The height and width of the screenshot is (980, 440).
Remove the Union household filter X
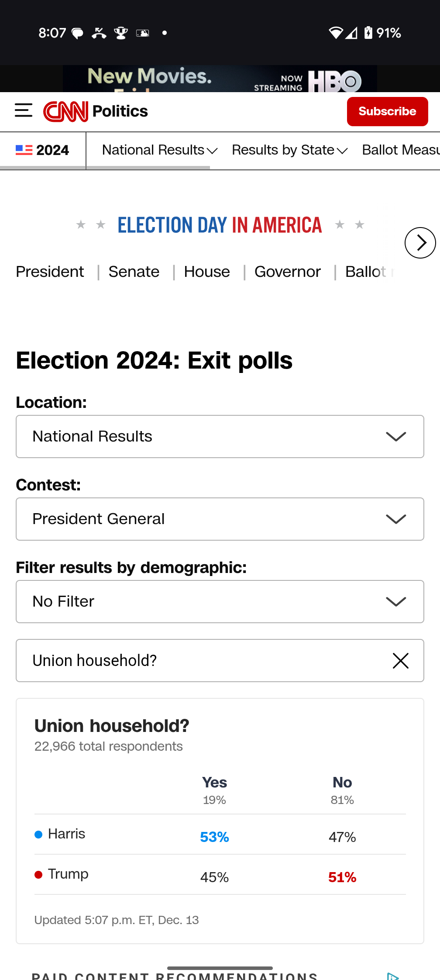(x=400, y=661)
